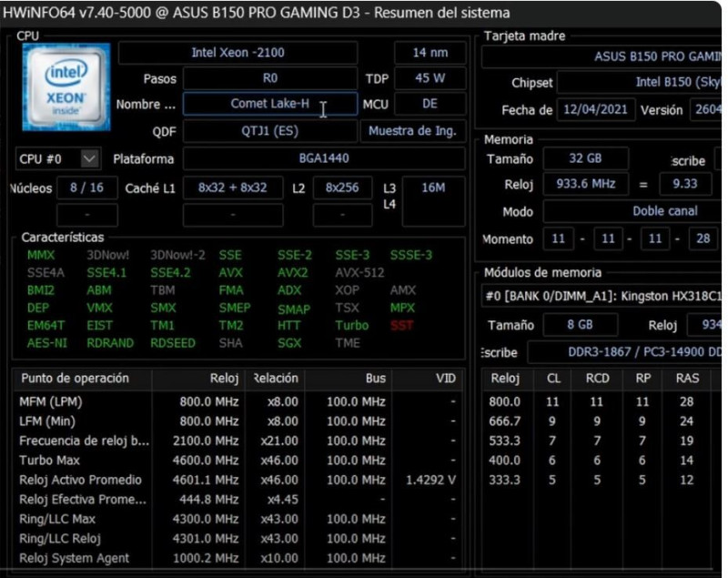This screenshot has height=578, width=728.
Task: Click the 933.6 MHz memory clock value
Action: point(585,184)
